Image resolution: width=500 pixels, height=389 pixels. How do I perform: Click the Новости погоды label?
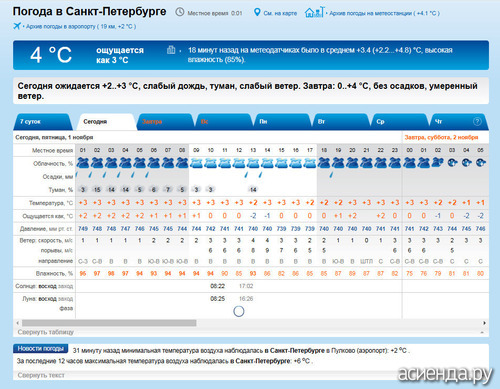(x=41, y=348)
